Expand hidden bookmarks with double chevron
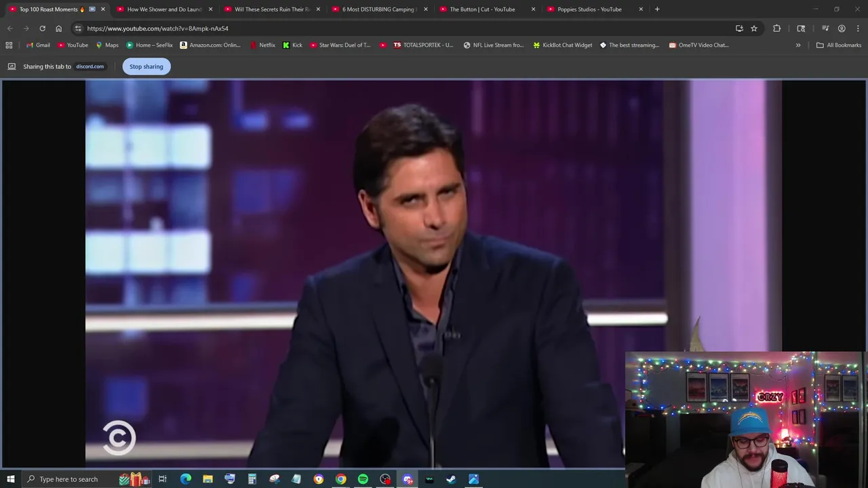 pyautogui.click(x=798, y=45)
